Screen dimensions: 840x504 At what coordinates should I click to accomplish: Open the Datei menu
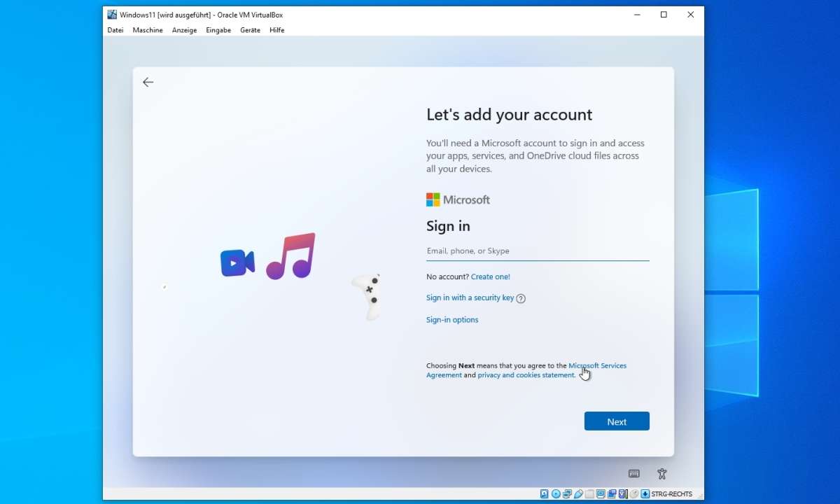pyautogui.click(x=115, y=30)
